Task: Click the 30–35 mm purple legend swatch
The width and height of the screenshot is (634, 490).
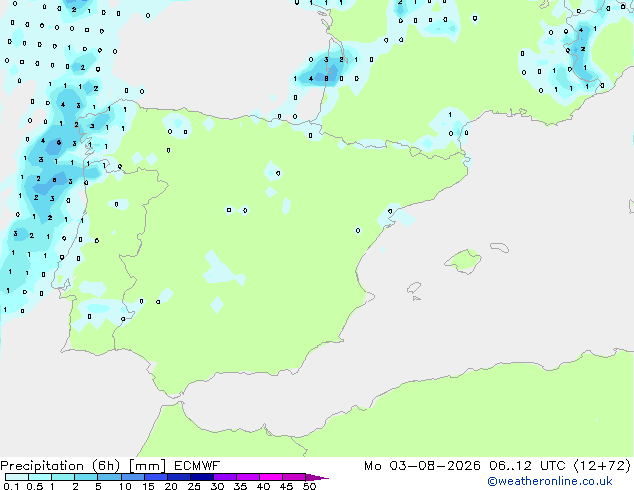Action: tap(225, 477)
